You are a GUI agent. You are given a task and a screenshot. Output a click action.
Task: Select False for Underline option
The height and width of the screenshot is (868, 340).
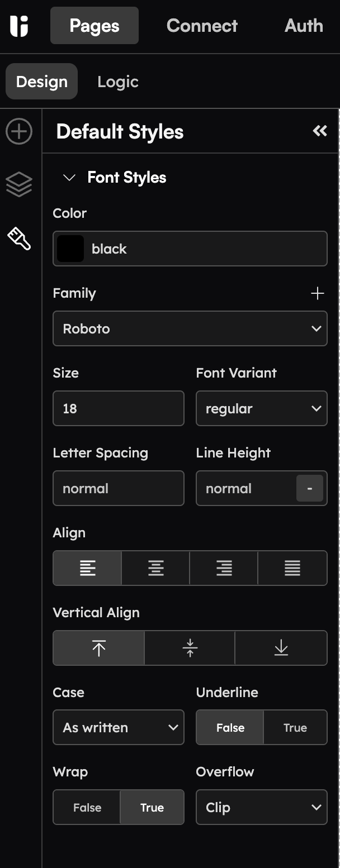(x=230, y=728)
